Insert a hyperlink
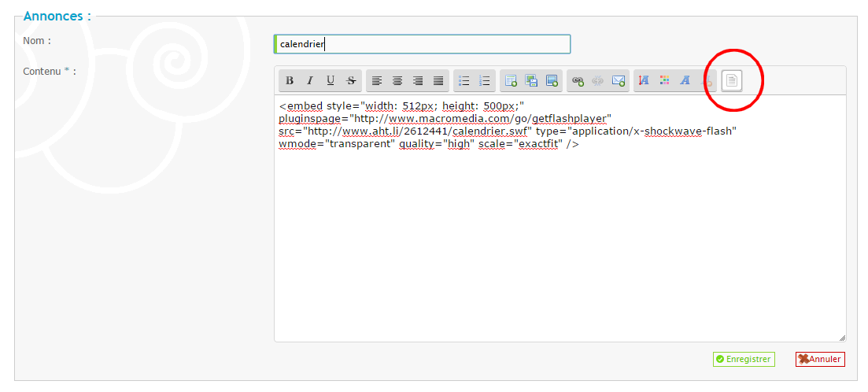This screenshot has width=868, height=392. click(x=578, y=81)
